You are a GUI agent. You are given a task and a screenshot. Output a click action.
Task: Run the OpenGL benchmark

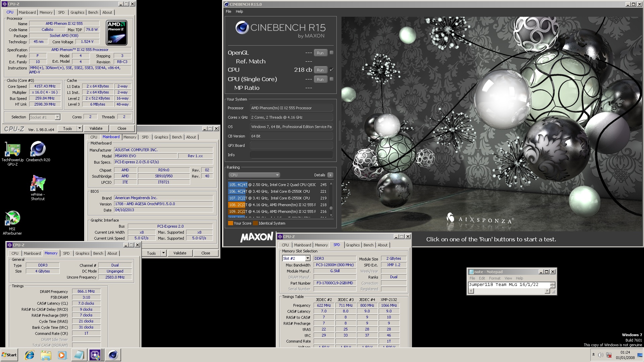pyautogui.click(x=320, y=53)
